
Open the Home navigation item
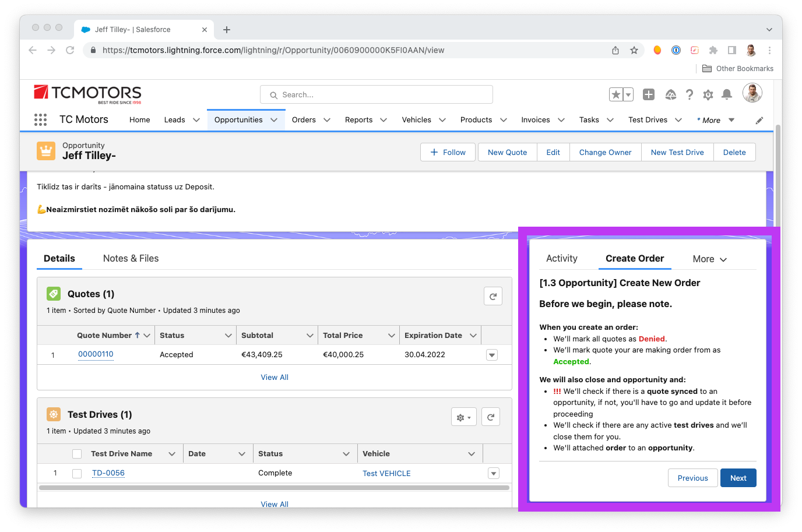[x=140, y=120]
